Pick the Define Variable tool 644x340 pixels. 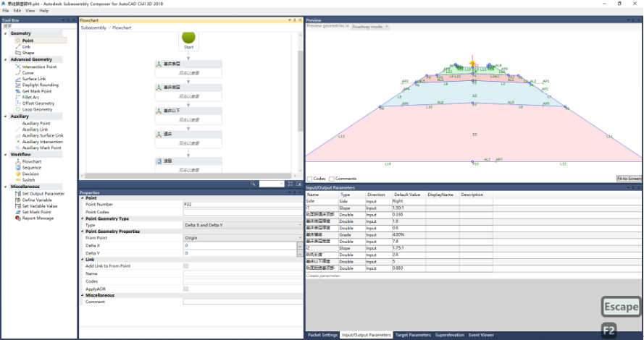(x=36, y=200)
